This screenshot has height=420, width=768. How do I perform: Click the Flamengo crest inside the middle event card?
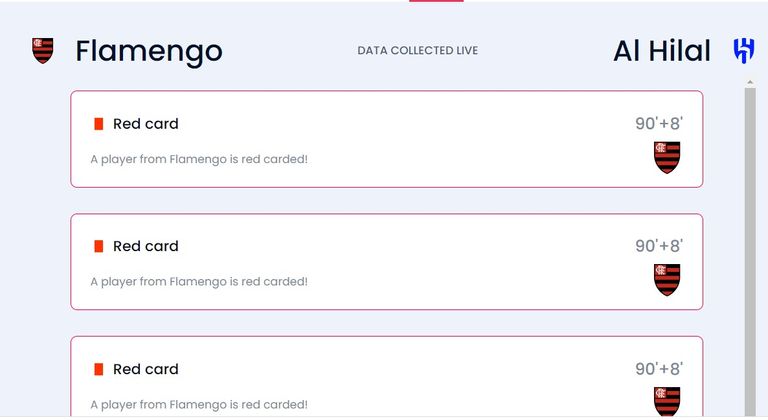click(667, 279)
